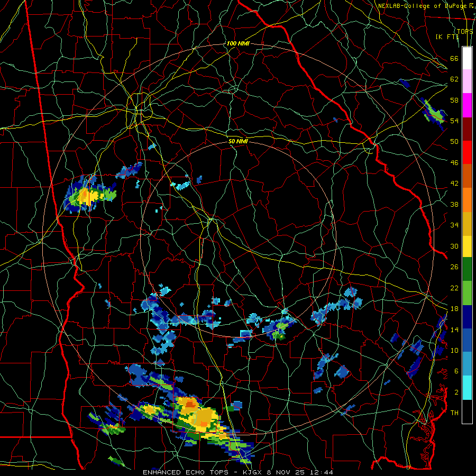Click the black TH swatch in the legend
The width and height of the screenshot is (476, 476).
tap(467, 411)
